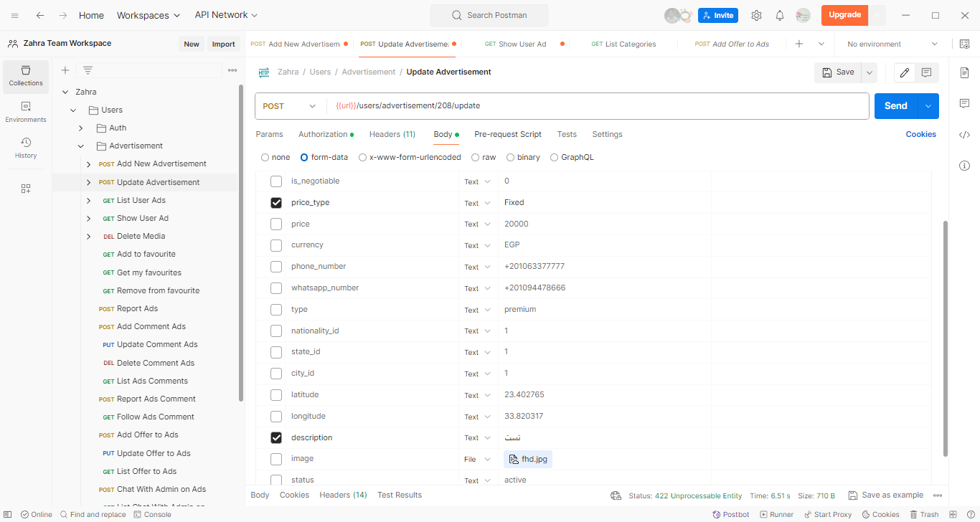Image resolution: width=980 pixels, height=522 pixels.
Task: Open the Environments sidebar panel
Action: click(26, 112)
